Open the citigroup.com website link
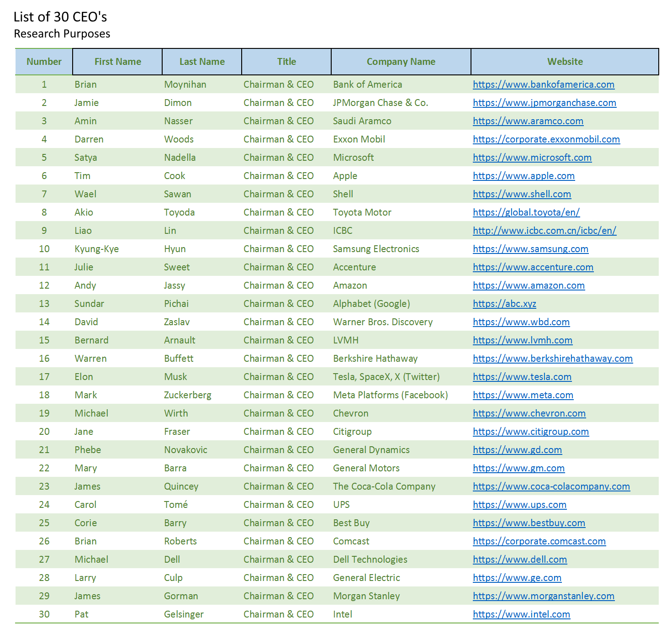Image resolution: width=672 pixels, height=644 pixels. point(531,432)
